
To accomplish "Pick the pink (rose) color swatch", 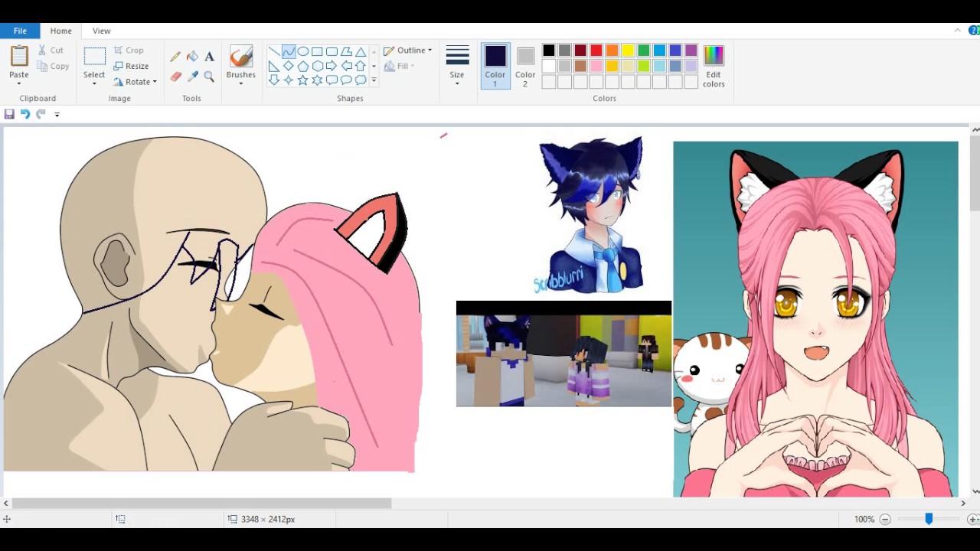I will [596, 67].
